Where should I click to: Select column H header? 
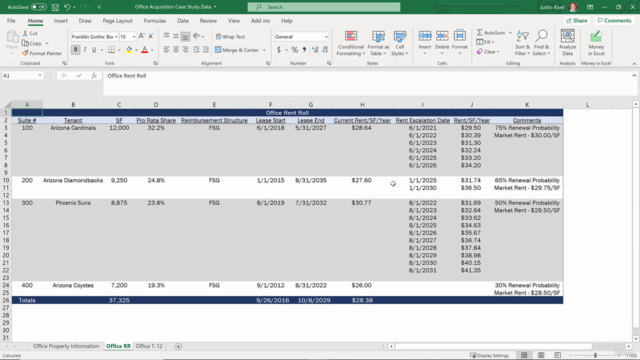[362, 105]
